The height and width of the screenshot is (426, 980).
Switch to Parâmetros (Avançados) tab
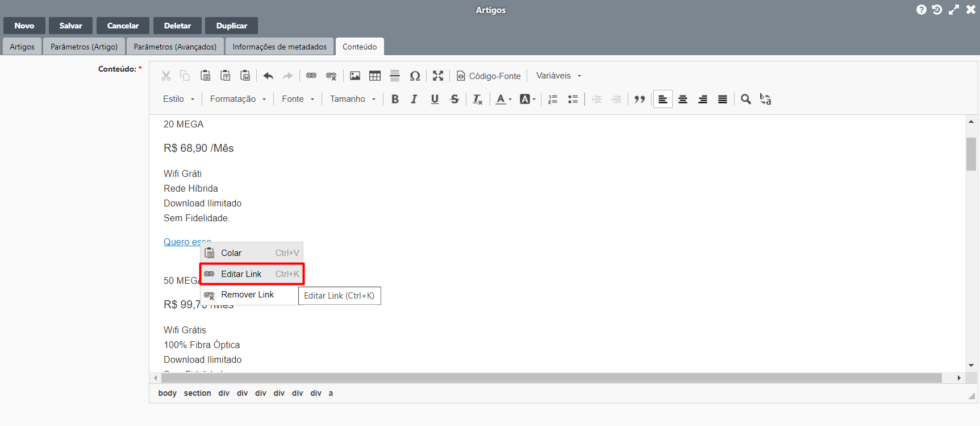point(175,47)
